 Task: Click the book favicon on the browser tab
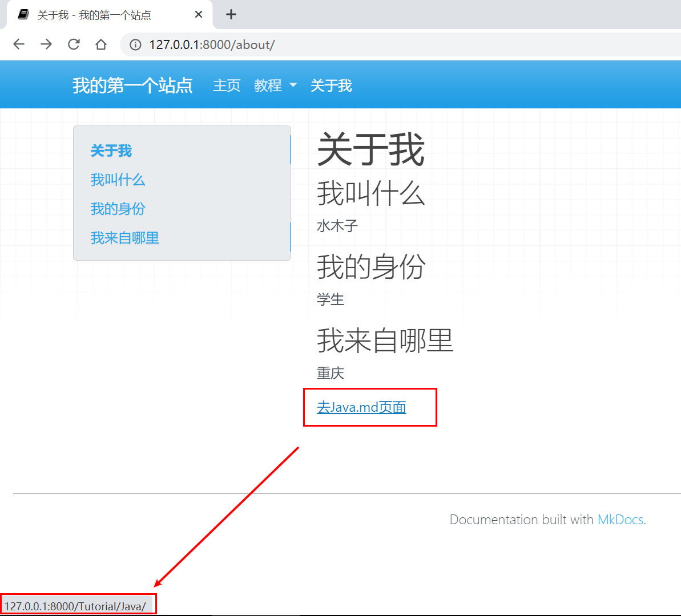(x=23, y=14)
